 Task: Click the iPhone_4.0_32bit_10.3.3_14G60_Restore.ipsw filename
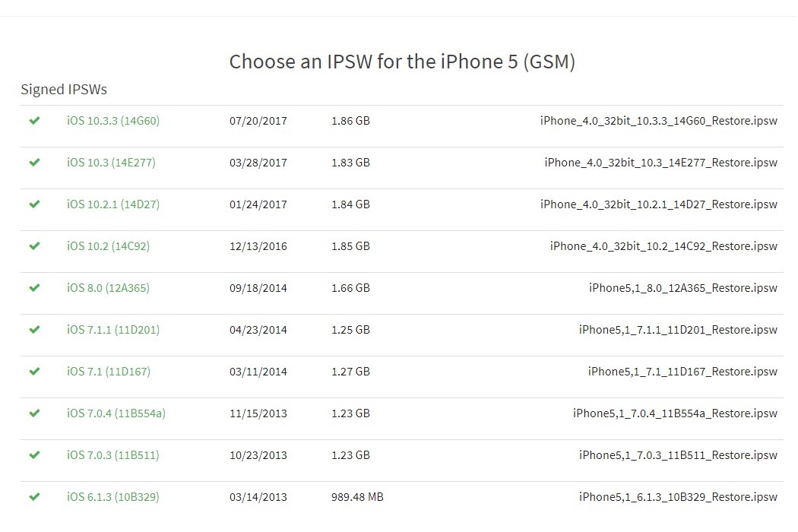point(660,120)
